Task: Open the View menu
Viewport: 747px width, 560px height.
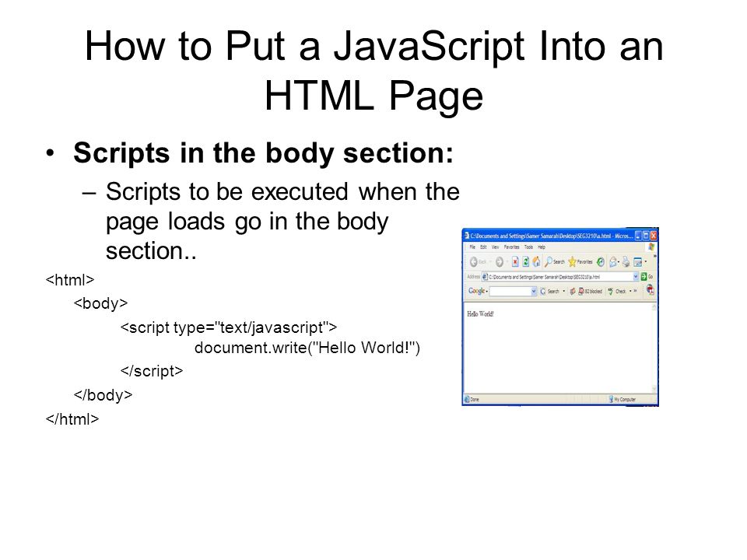Action: (496, 247)
